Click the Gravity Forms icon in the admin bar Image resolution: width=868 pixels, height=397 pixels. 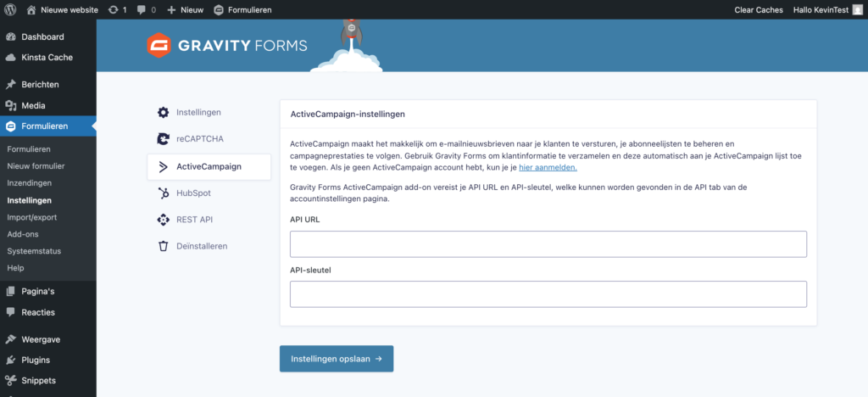click(219, 10)
